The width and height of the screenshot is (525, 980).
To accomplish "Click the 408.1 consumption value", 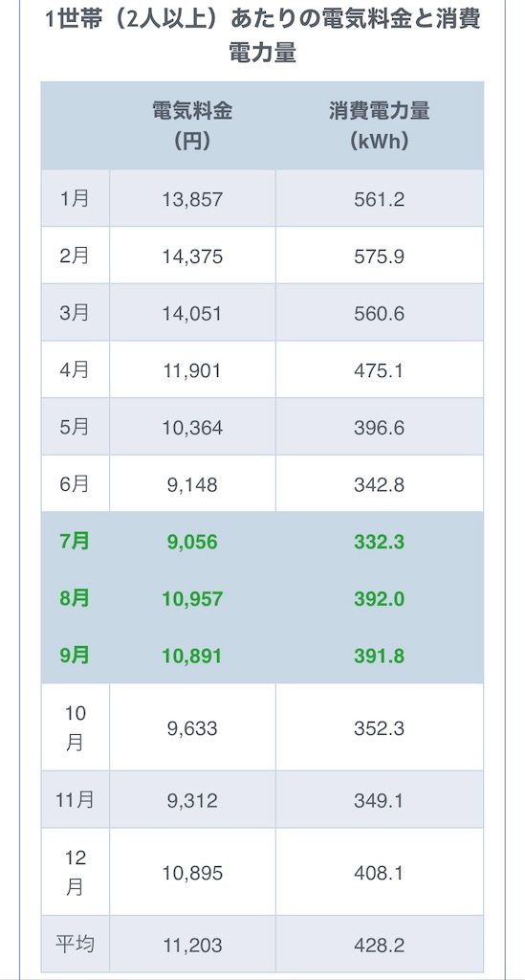I will 380,873.
